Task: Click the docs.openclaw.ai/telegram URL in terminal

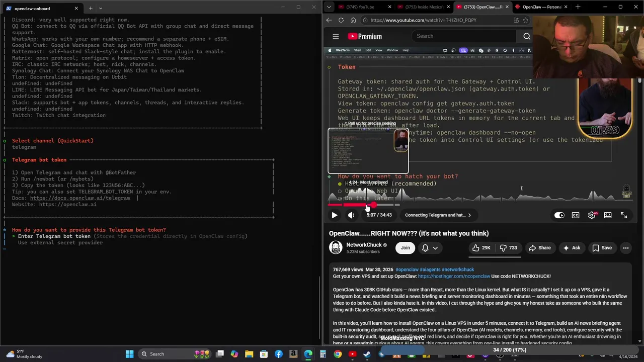Action: point(80,198)
